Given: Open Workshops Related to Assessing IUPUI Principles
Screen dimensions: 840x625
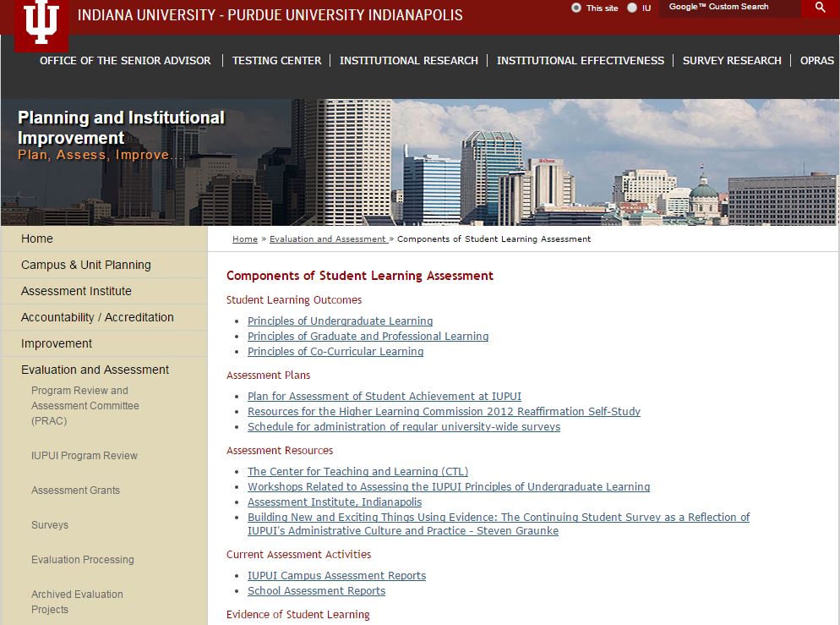Looking at the screenshot, I should [x=449, y=486].
